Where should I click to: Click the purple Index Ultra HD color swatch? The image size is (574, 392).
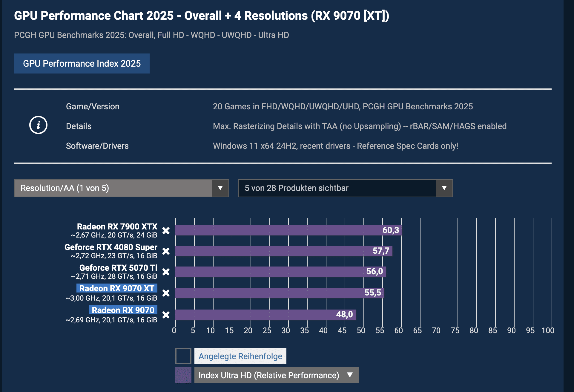click(183, 375)
